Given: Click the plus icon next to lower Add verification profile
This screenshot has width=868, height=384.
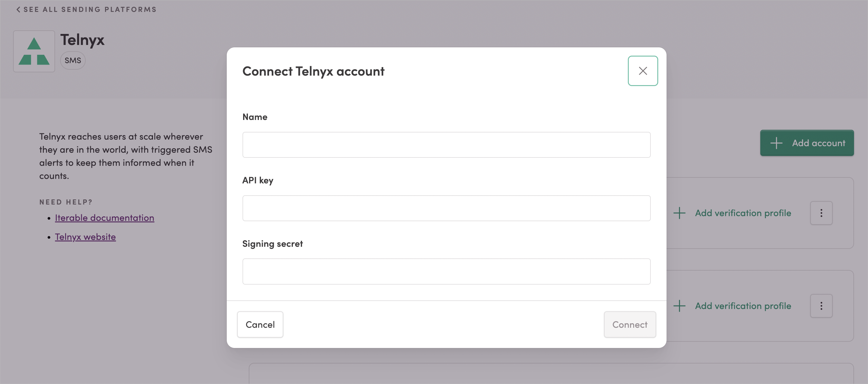Looking at the screenshot, I should [x=680, y=306].
